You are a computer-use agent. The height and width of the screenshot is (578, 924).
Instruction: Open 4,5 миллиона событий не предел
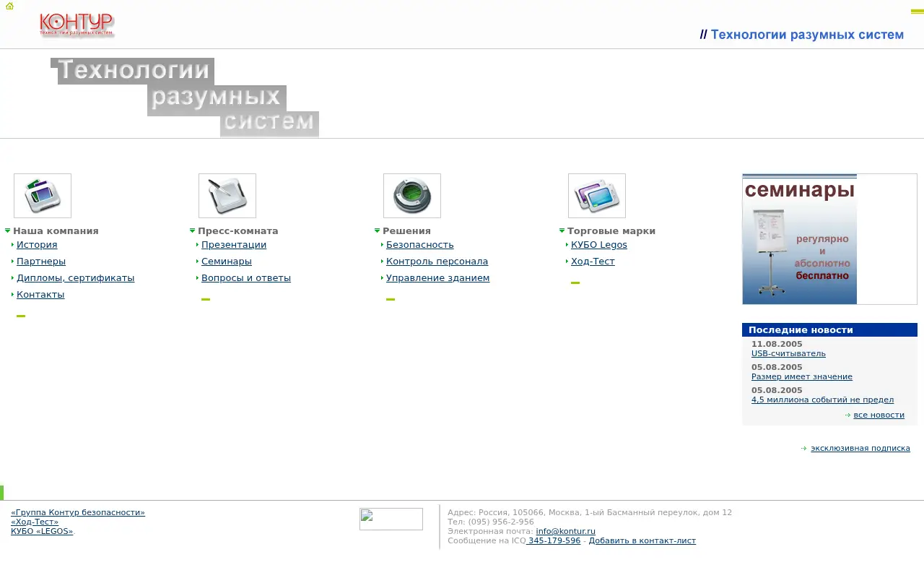tap(822, 400)
